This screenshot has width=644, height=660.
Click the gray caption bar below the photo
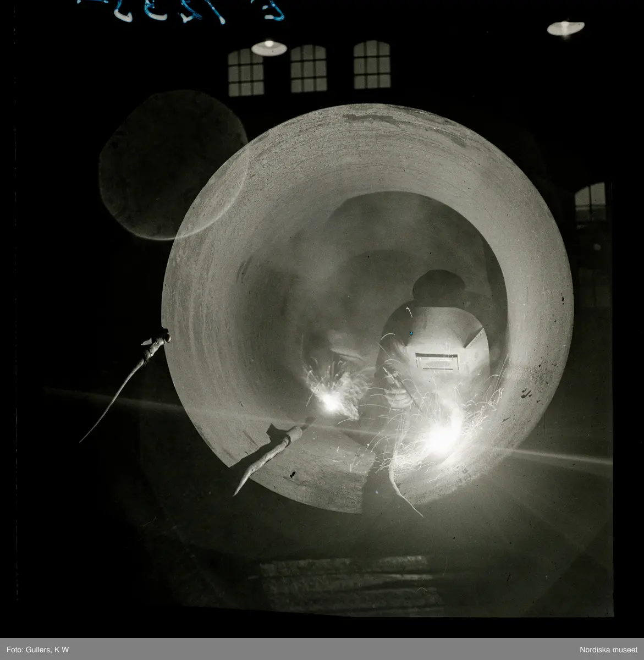point(322,648)
